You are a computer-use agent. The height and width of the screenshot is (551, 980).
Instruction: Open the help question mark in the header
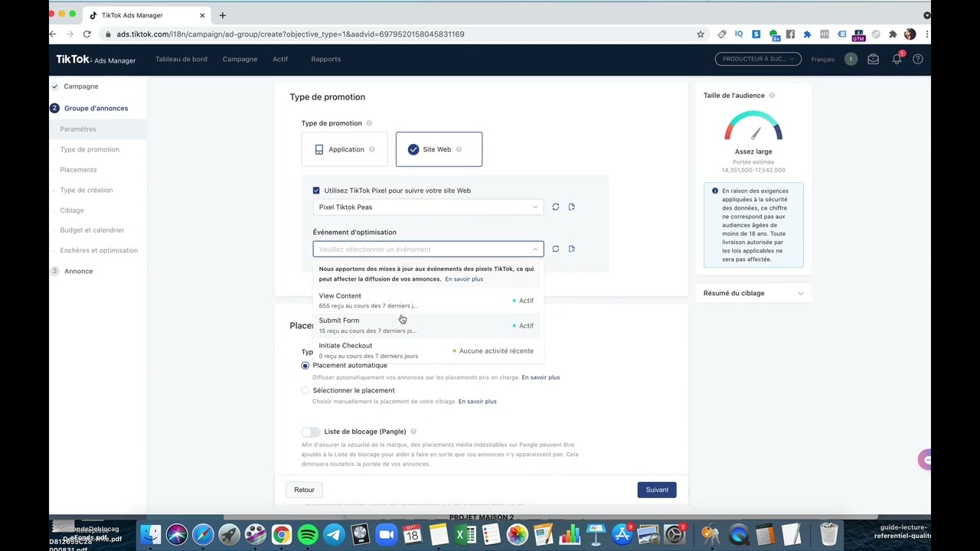tap(918, 59)
